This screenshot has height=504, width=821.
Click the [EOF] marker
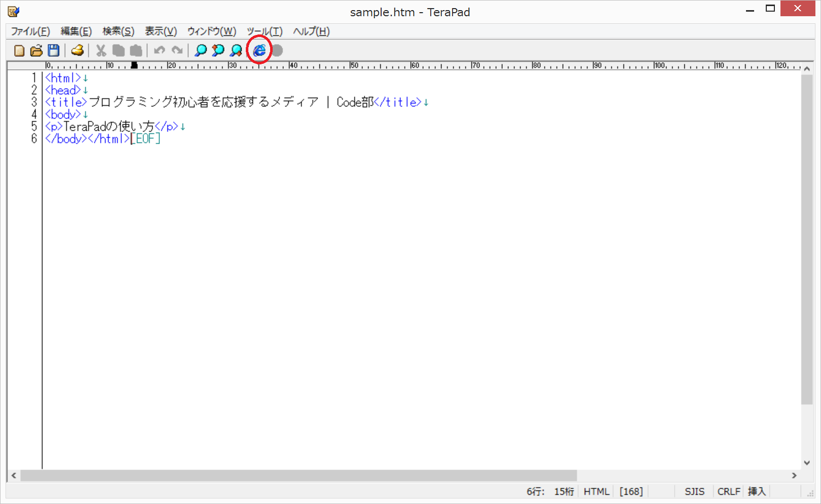click(x=145, y=139)
